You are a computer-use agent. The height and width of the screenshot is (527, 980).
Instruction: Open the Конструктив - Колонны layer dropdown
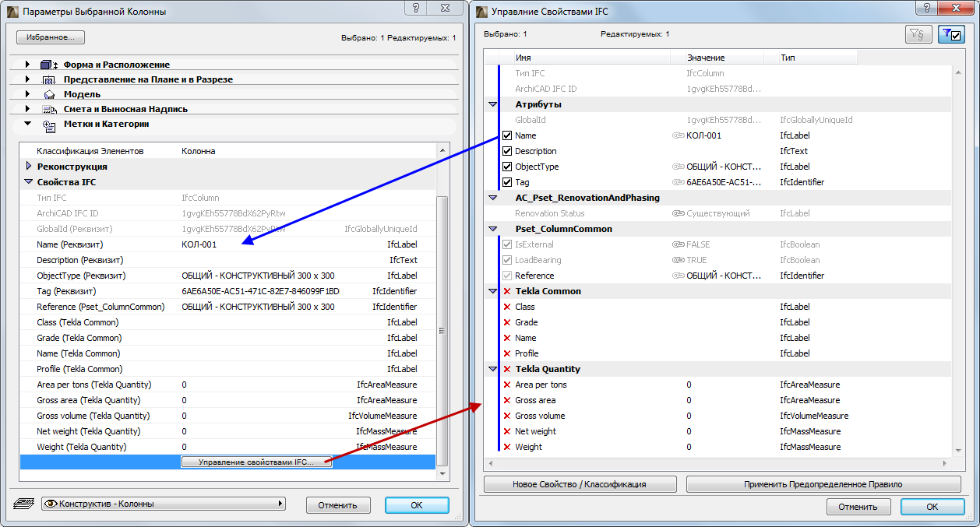[x=163, y=504]
